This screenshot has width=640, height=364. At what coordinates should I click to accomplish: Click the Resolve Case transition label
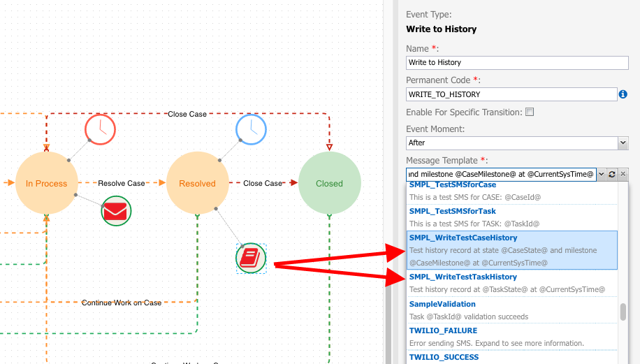click(x=122, y=183)
